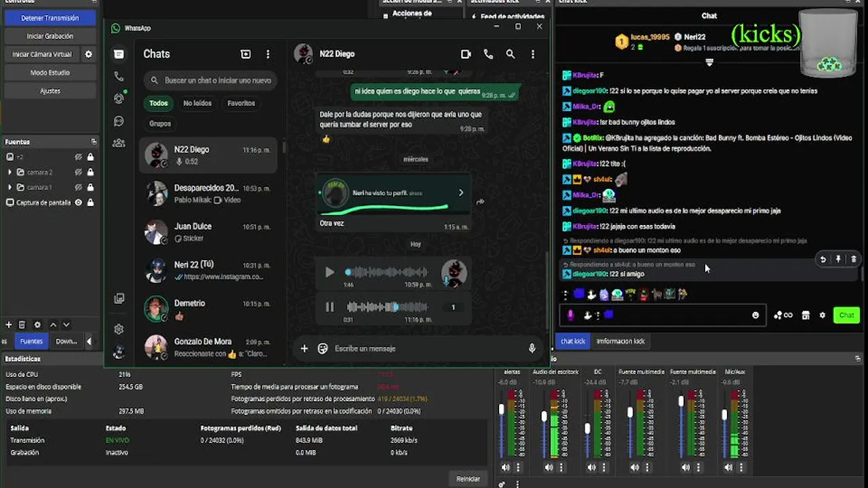
Task: Expand the camara 2 source group
Action: [9, 172]
